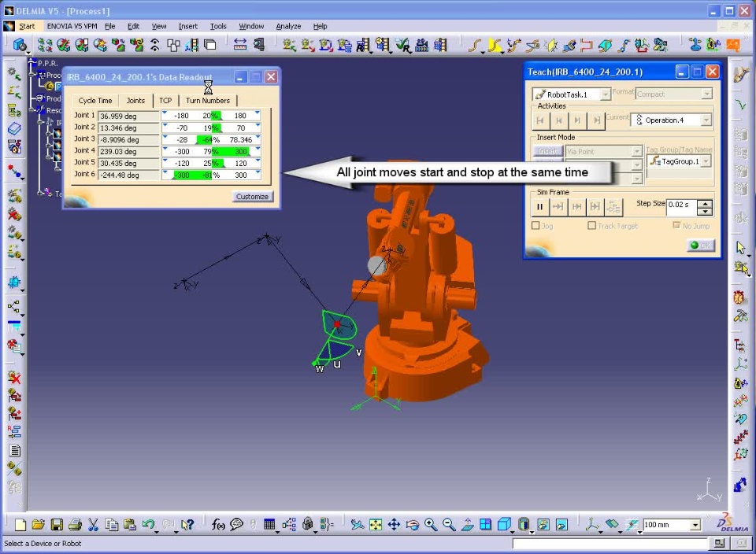756x554 pixels.
Task: Click the Open folder icon
Action: [x=38, y=525]
